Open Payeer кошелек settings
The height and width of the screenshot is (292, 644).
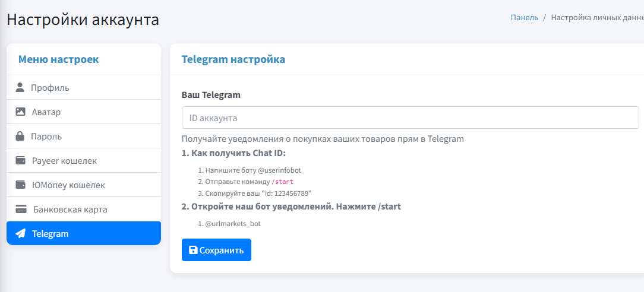click(x=64, y=161)
